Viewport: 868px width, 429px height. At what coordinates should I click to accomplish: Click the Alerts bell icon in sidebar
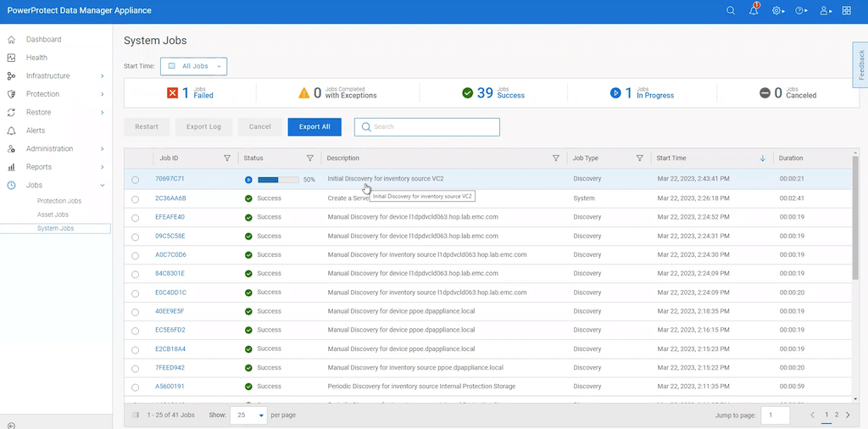click(x=11, y=131)
